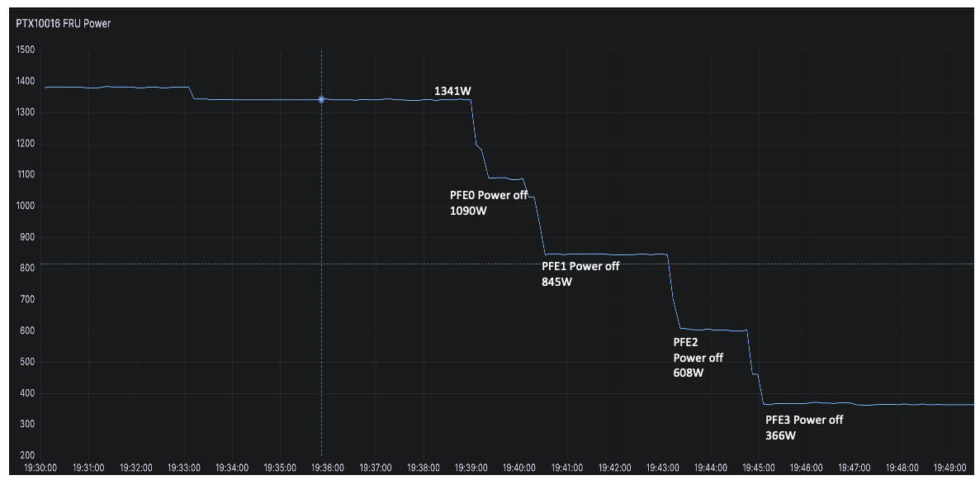This screenshot has height=480, width=980.
Task: Click the 19:35:00 time axis label
Action: (280, 468)
